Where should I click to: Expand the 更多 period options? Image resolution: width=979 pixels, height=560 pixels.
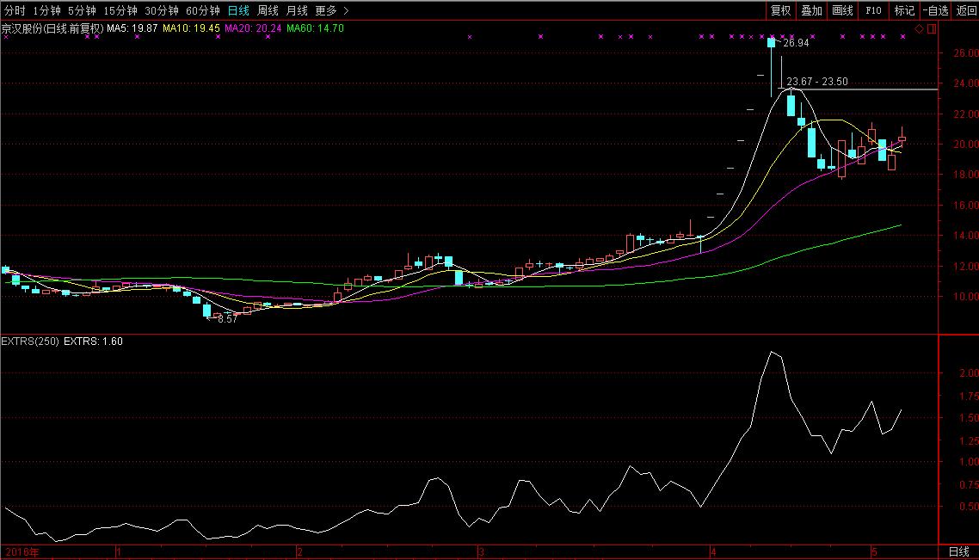[326, 10]
